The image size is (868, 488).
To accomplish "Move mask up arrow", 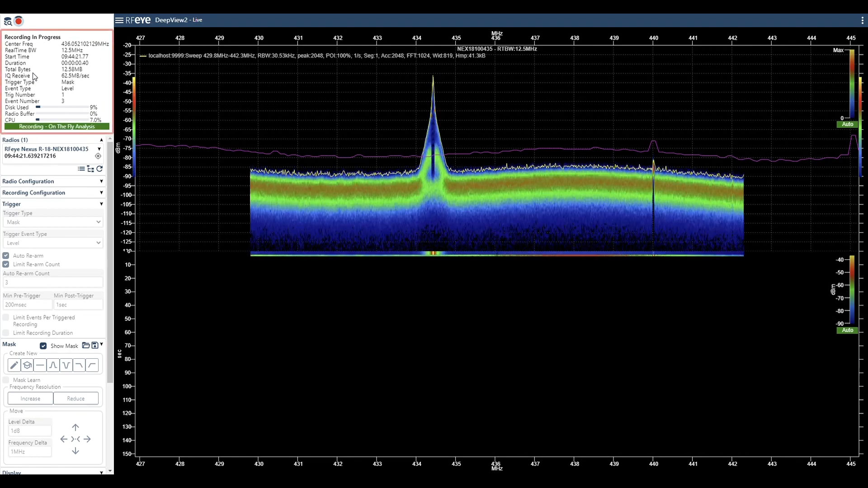I will (x=75, y=427).
